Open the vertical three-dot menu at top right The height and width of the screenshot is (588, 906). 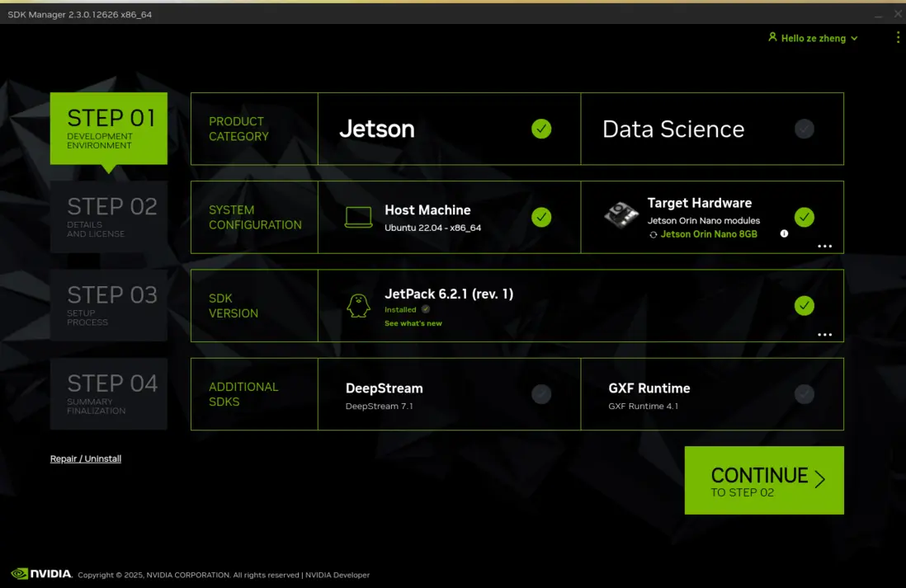pos(897,38)
